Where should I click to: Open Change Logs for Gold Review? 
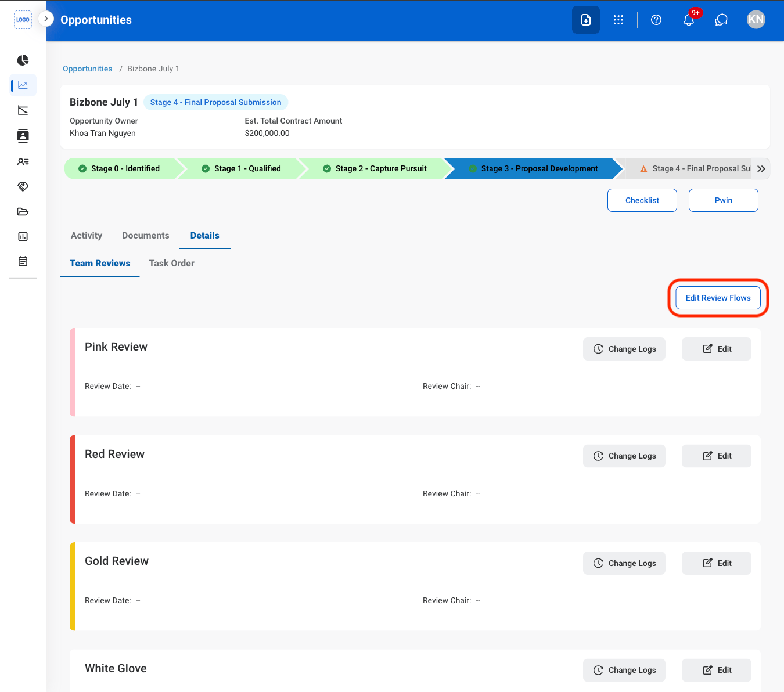pyautogui.click(x=624, y=563)
